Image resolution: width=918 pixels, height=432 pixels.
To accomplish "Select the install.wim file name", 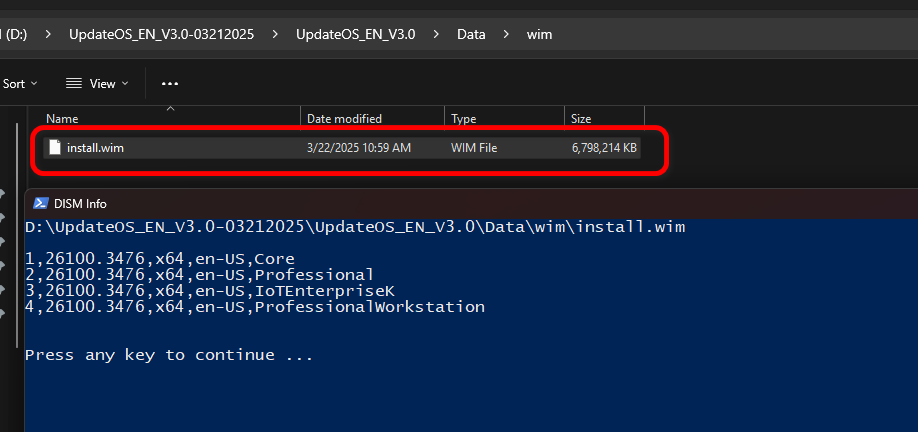I will click(95, 148).
